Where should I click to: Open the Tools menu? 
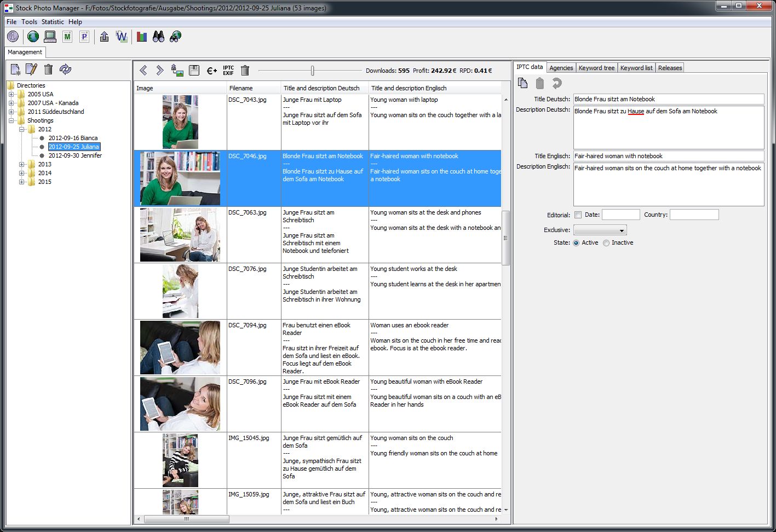pyautogui.click(x=30, y=22)
